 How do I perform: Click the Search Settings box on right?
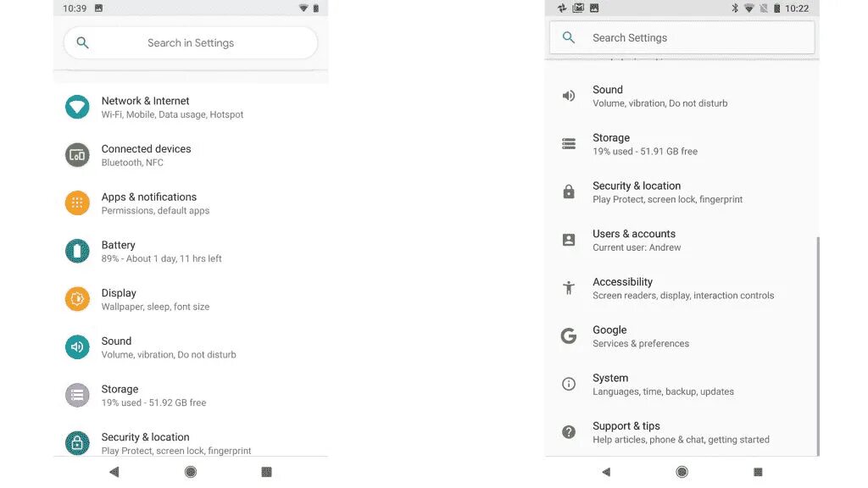682,37
